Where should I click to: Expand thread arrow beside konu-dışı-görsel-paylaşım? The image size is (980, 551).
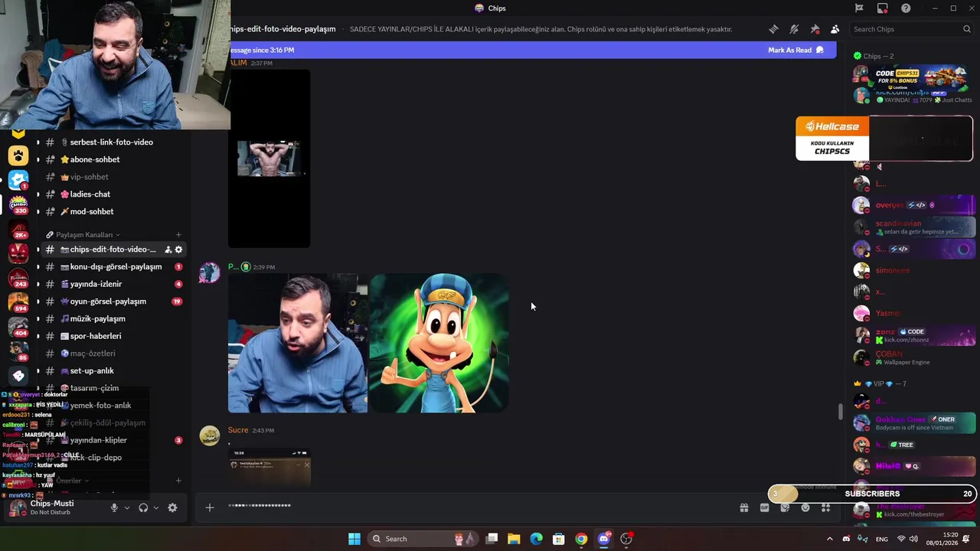[x=38, y=267]
